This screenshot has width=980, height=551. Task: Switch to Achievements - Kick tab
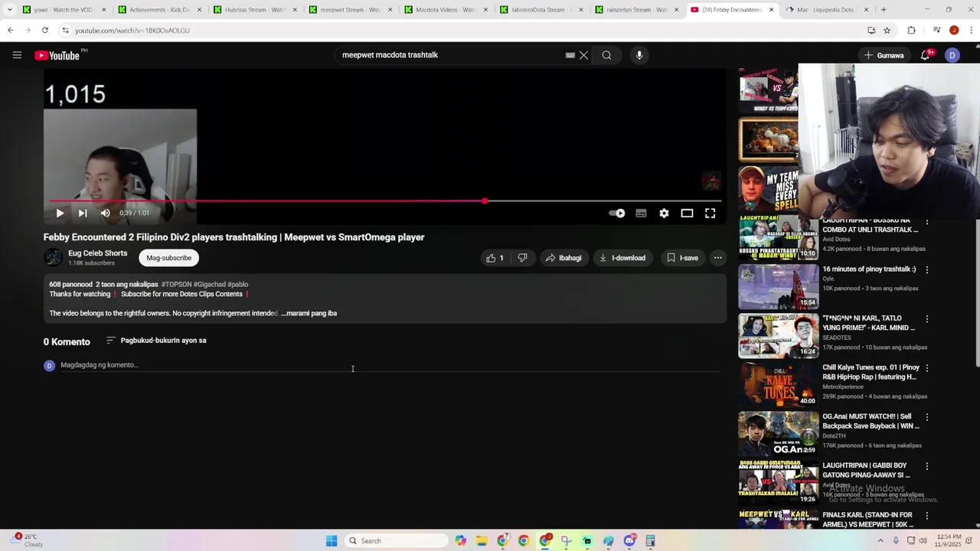(158, 10)
